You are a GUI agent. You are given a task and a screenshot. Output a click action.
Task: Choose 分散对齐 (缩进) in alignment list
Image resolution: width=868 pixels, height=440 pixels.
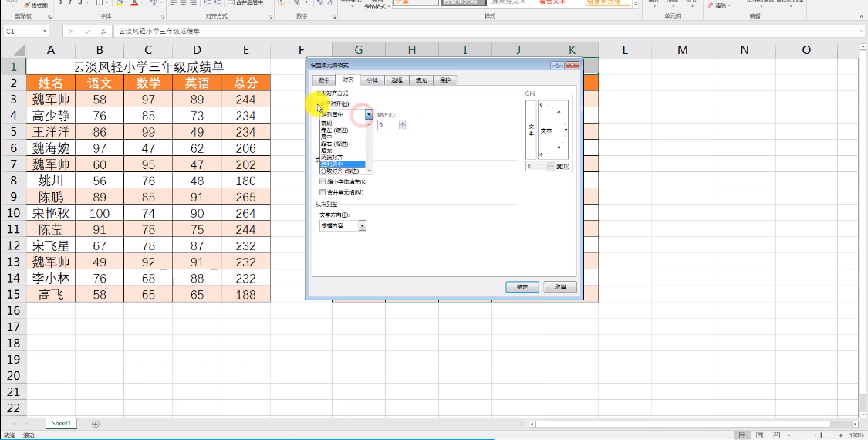(x=343, y=171)
